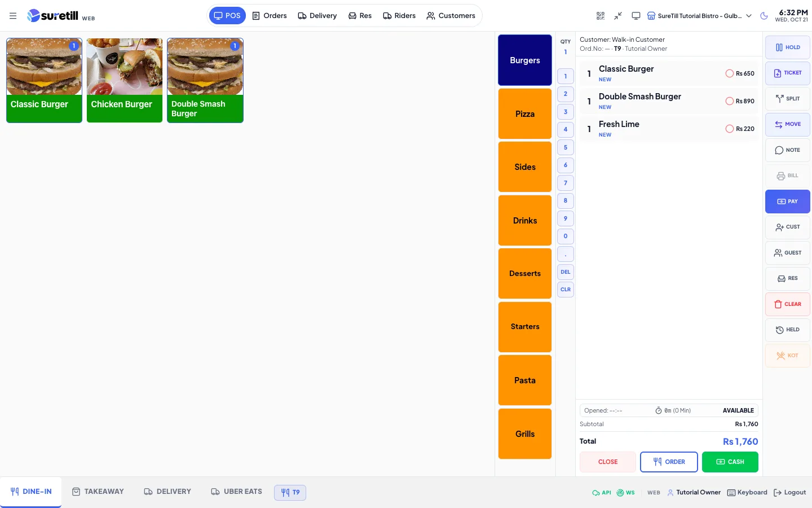Clear quantity with the CLR key

[566, 290]
